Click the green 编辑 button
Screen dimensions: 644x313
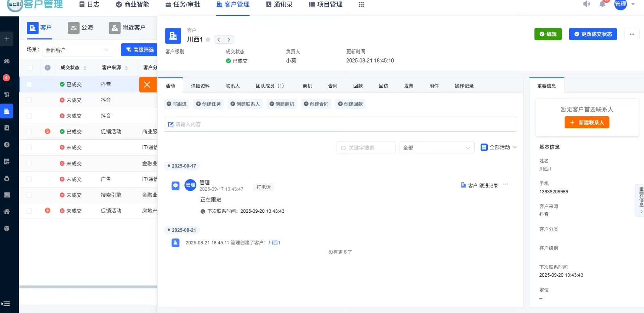tap(548, 34)
